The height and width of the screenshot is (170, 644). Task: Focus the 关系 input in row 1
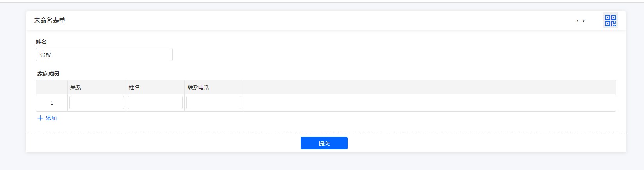point(96,103)
